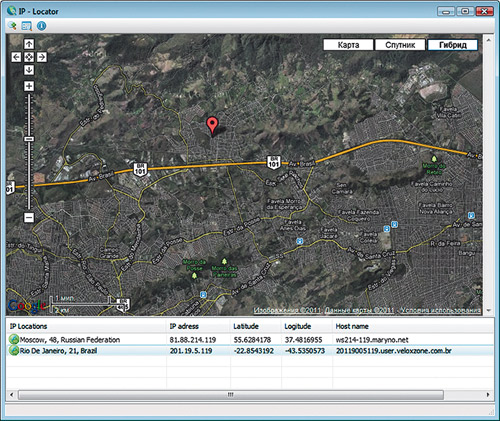
Task: Open the blue info about icon
Action: click(41, 26)
